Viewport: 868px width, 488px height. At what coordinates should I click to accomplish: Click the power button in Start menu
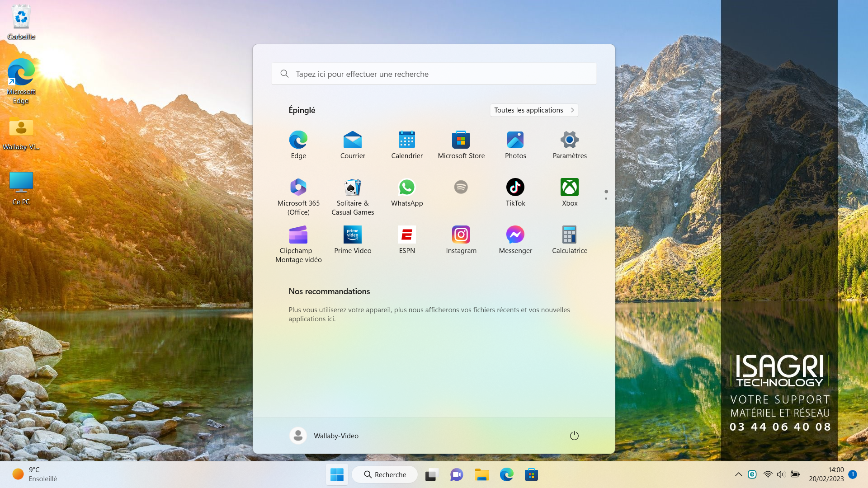click(x=574, y=436)
